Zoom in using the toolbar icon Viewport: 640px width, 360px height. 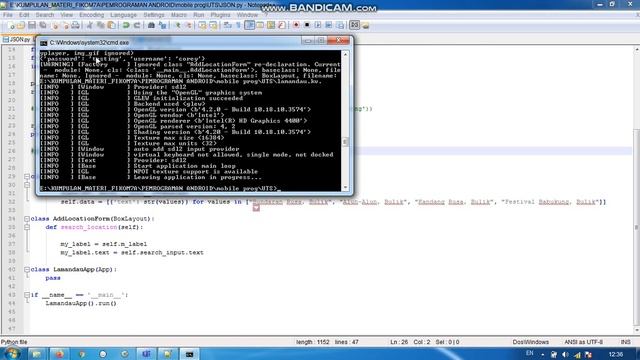coord(178,25)
